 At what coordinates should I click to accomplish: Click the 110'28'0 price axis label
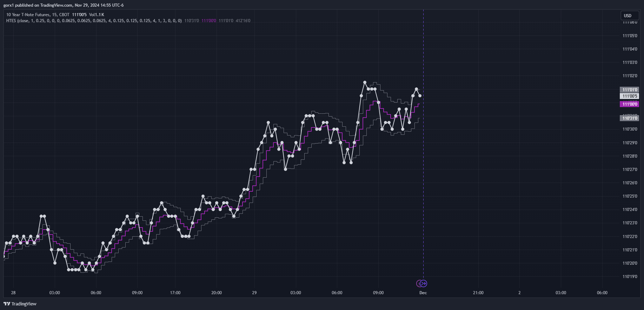[x=630, y=156]
